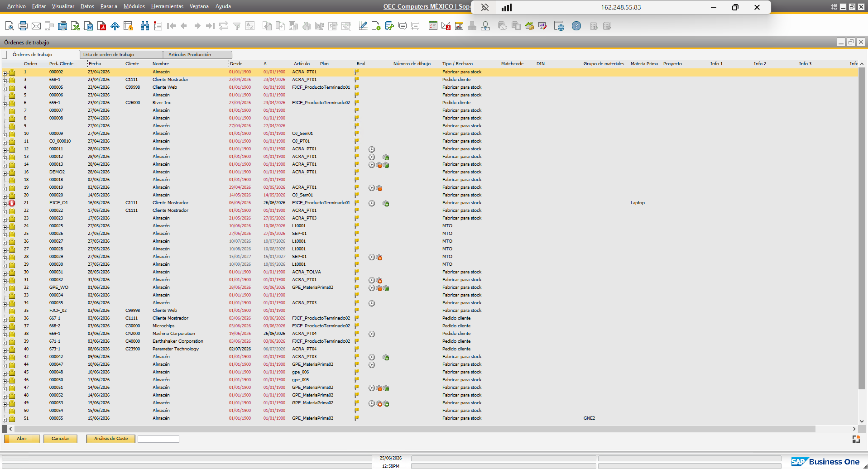Click the Cancelar button
The width and height of the screenshot is (868, 469).
60,439
